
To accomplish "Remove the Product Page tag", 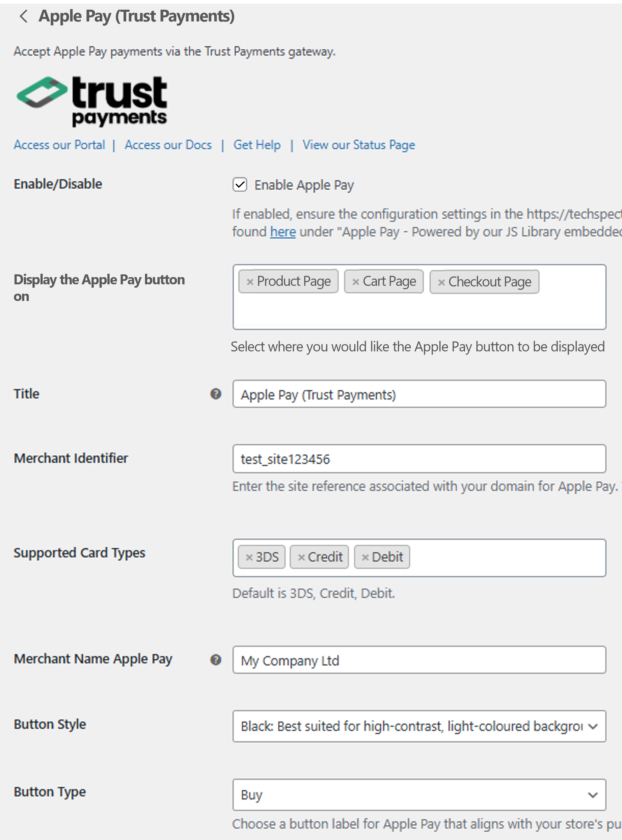I will click(250, 282).
